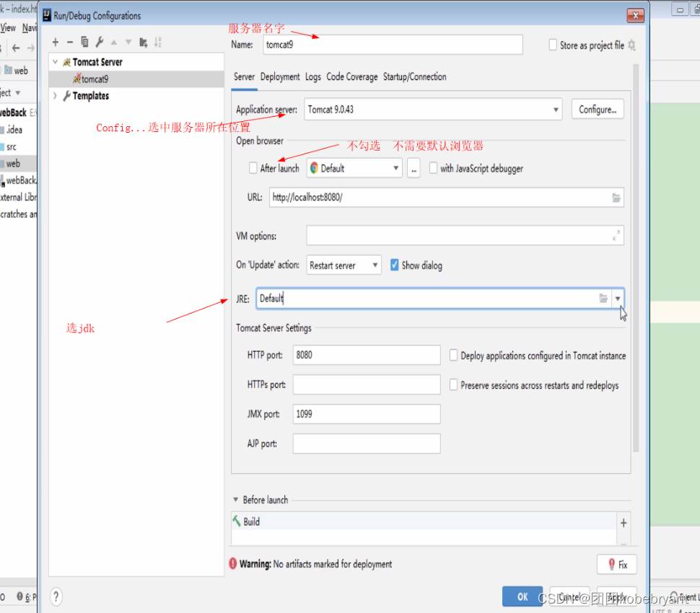The height and width of the screenshot is (613, 700).
Task: Select .idea folder in project tree
Action: [x=14, y=130]
